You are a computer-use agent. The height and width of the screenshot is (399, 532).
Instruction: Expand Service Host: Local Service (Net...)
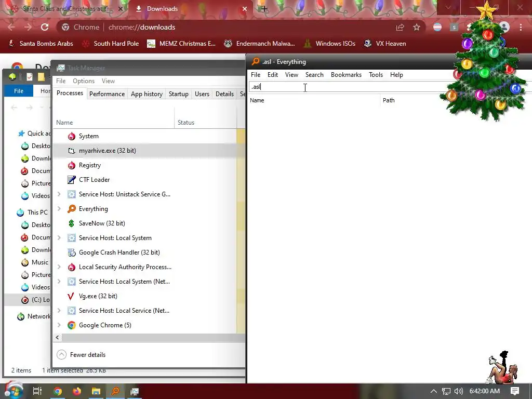click(x=59, y=311)
